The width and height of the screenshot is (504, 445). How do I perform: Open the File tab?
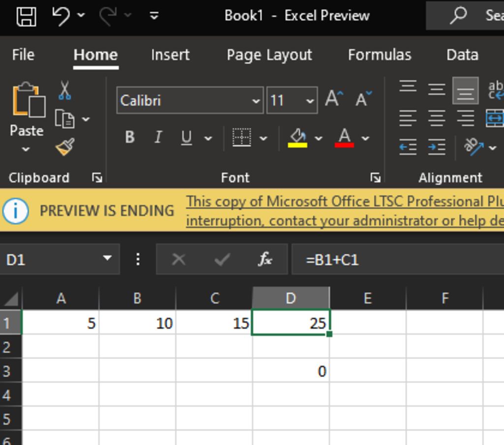pyautogui.click(x=23, y=55)
